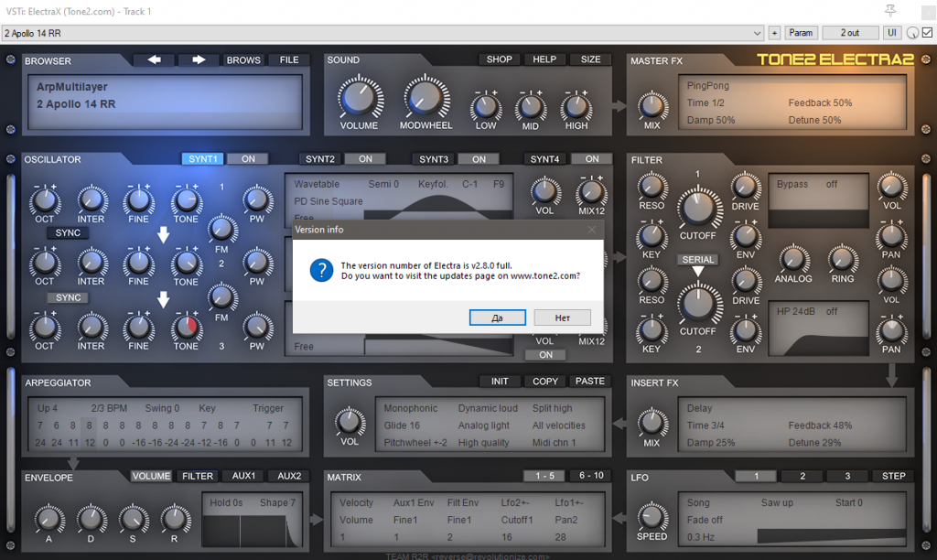Adjust filter 1 CUTOFF knob
This screenshot has width=937, height=560.
[x=698, y=208]
